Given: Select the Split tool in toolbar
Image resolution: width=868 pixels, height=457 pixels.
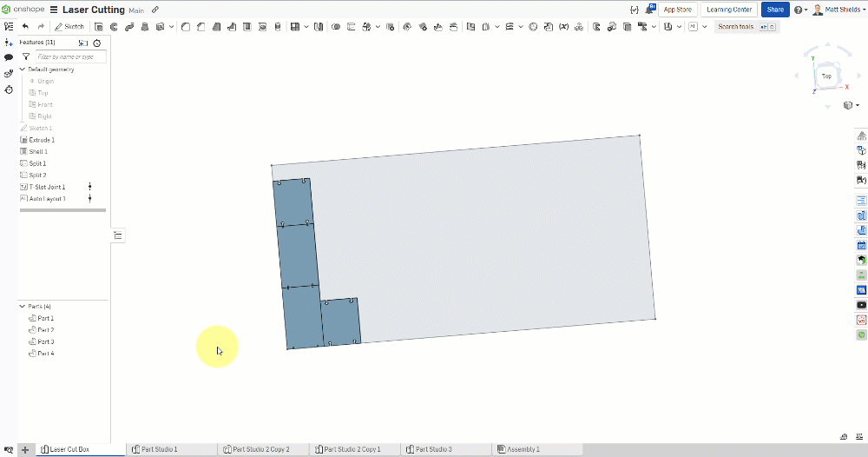Looking at the screenshot, I should [351, 27].
